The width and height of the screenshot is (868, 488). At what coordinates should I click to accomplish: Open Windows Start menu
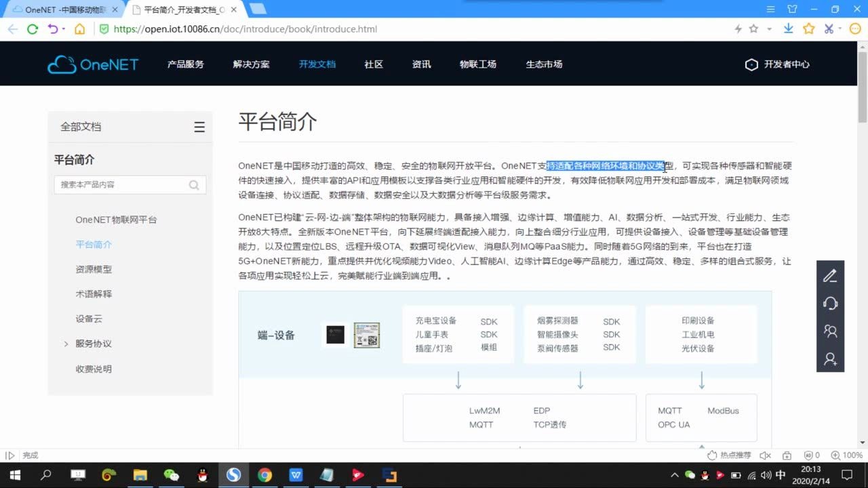click(15, 475)
